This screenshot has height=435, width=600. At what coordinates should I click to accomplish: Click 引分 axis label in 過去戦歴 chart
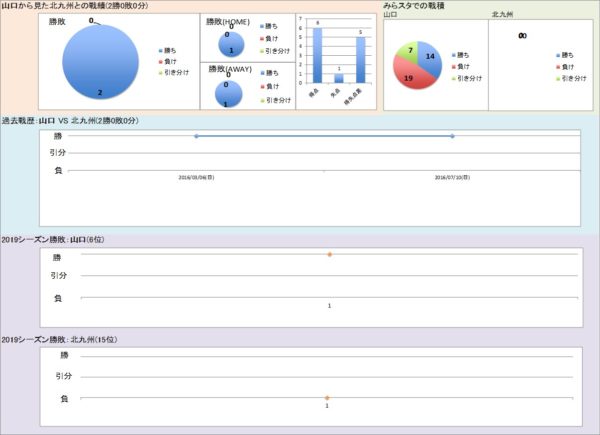tap(57, 153)
